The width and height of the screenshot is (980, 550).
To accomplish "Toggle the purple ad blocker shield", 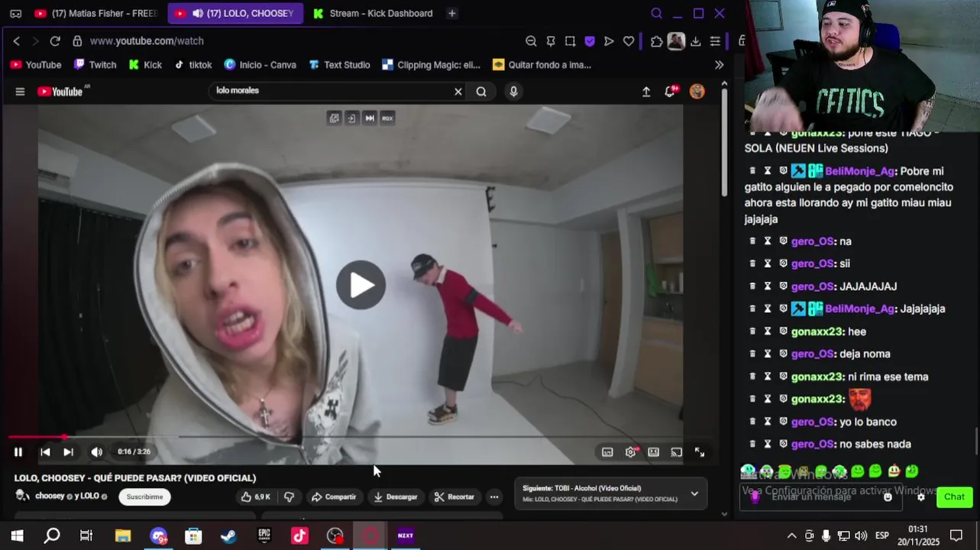I will pyautogui.click(x=590, y=41).
